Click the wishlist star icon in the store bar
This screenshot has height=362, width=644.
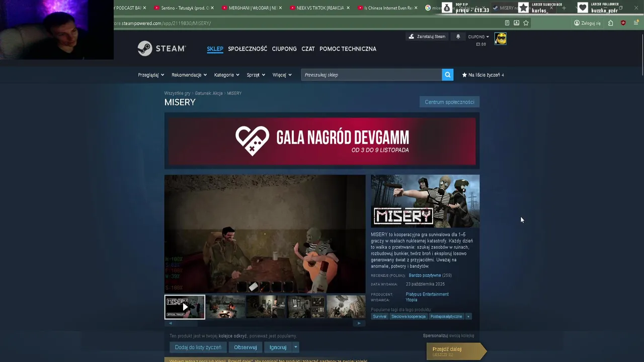(464, 75)
